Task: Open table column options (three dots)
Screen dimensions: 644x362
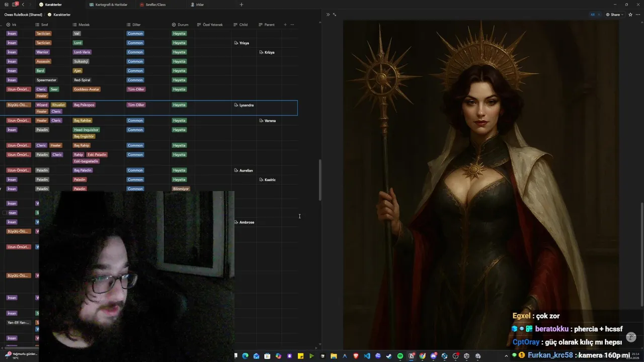Action: point(292,25)
